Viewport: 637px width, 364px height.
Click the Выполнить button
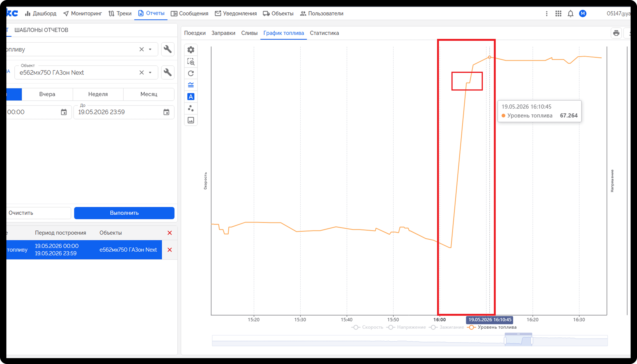point(124,213)
